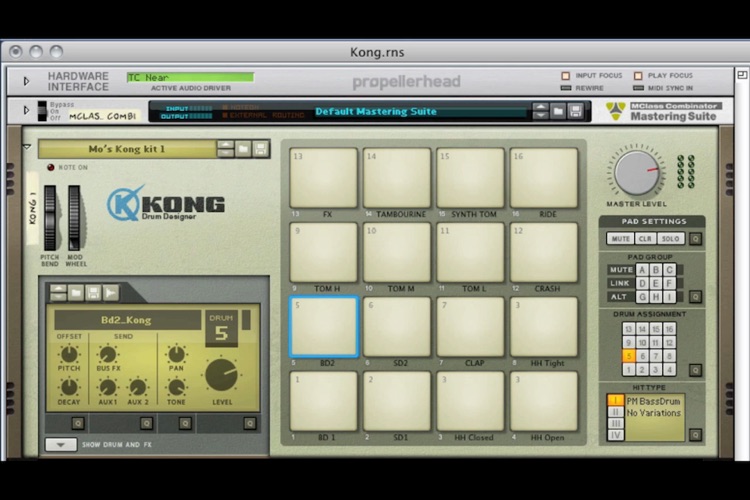
Task: Save the Mo's Kong kit 1 patch with the floppy icon
Action: coord(261,149)
